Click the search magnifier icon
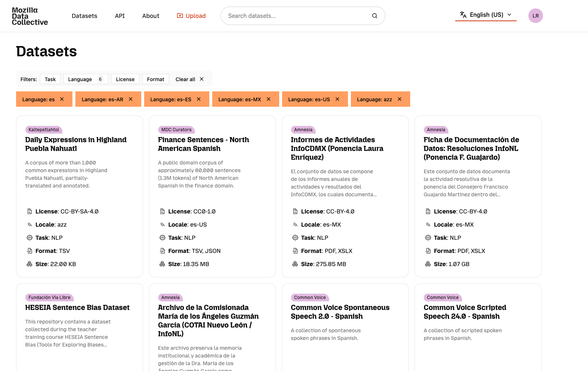Viewport: 588px width, 371px height. point(375,16)
